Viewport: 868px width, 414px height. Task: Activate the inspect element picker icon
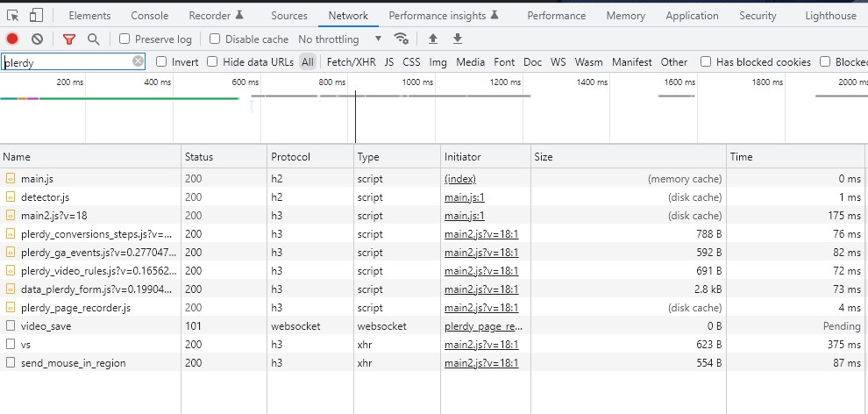(x=13, y=16)
